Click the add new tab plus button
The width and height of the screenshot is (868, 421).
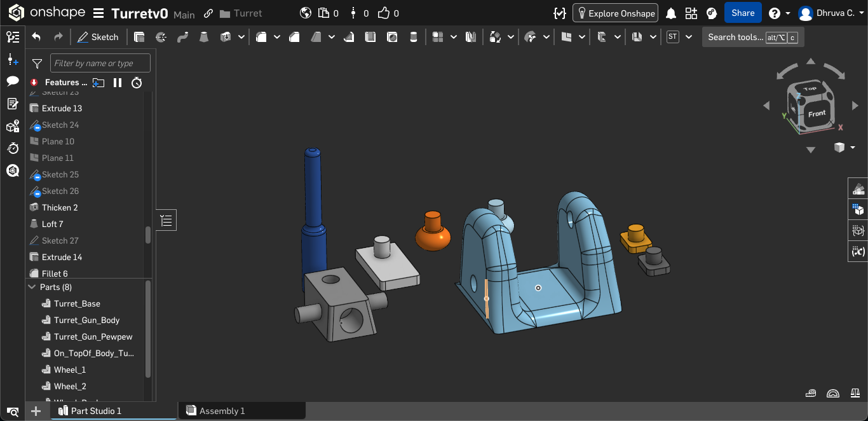point(36,411)
